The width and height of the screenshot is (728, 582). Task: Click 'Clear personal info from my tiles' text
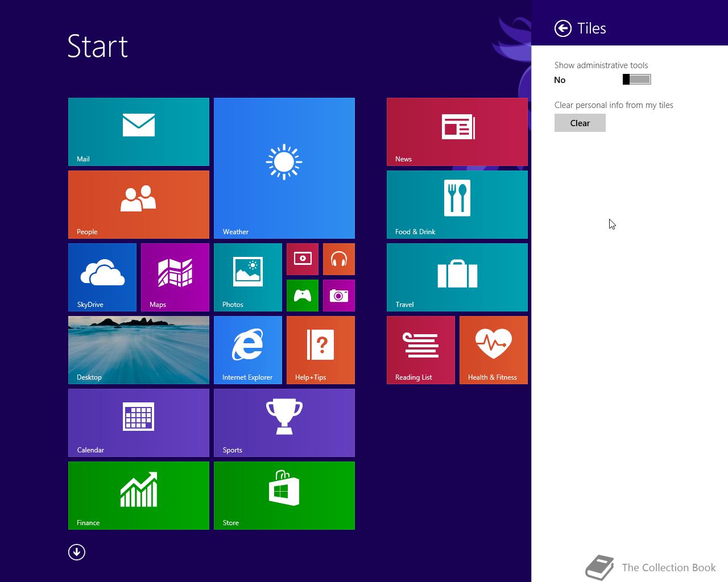614,105
